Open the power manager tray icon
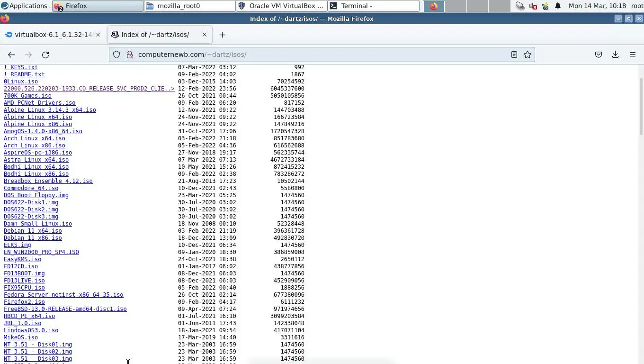 click(x=546, y=6)
